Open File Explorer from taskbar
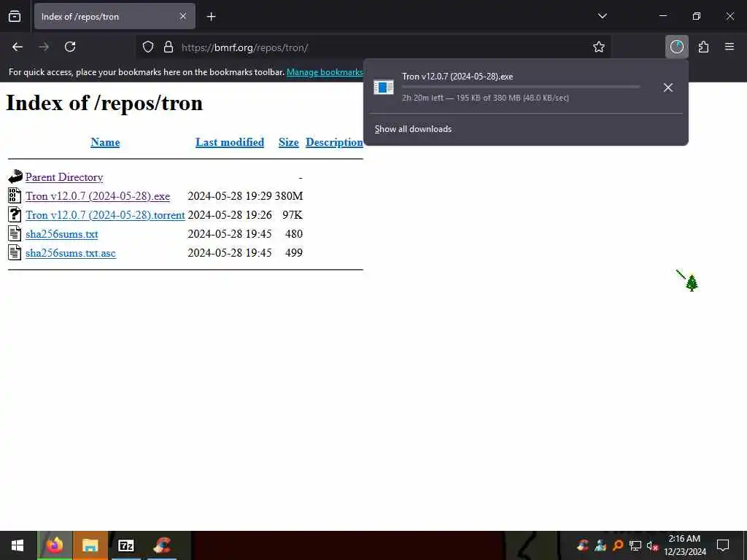Viewport: 747px width, 560px height. tap(90, 545)
